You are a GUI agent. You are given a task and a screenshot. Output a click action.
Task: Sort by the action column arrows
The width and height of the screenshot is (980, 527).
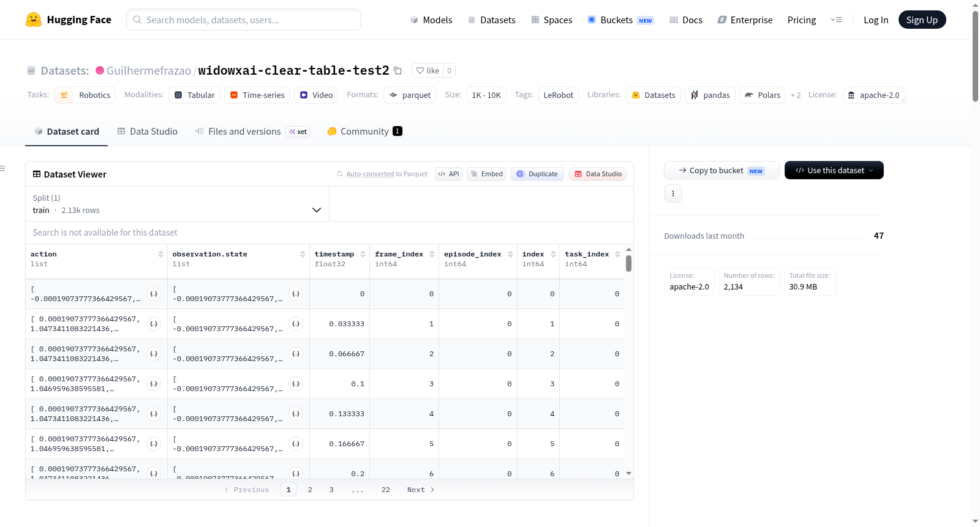pos(160,254)
